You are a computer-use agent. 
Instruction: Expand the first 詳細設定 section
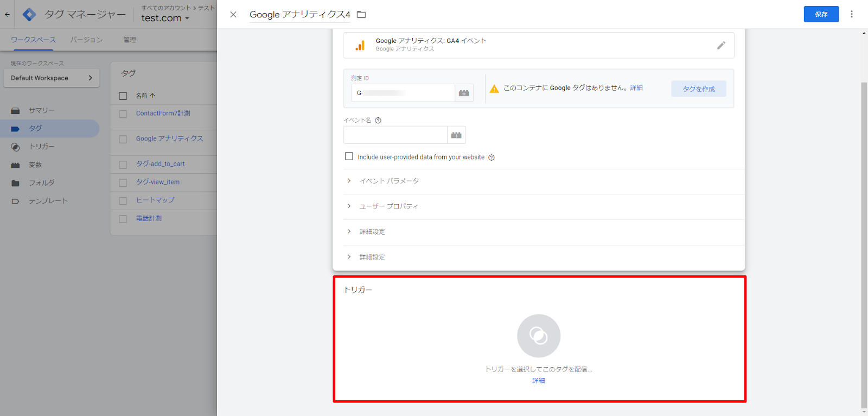pyautogui.click(x=544, y=232)
